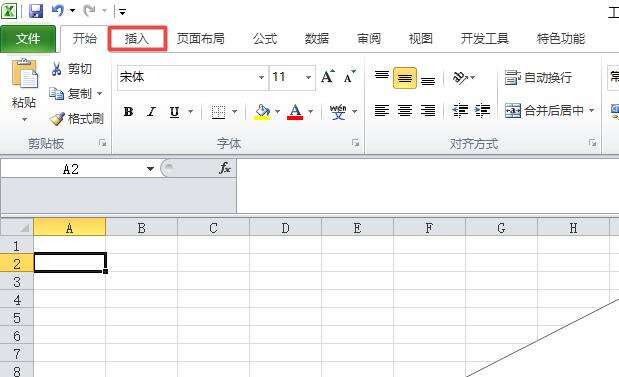Click the Excel application icon
619x377 pixels.
tap(9, 11)
